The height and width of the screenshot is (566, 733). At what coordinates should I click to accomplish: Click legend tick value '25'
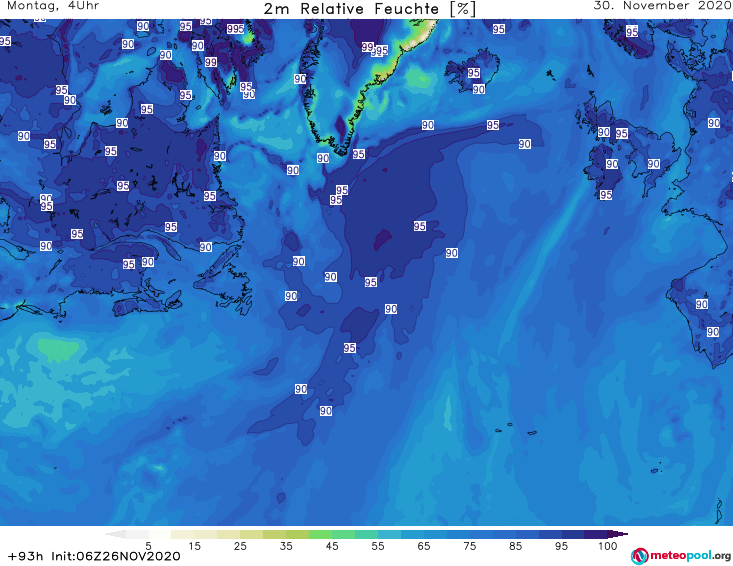[240, 546]
